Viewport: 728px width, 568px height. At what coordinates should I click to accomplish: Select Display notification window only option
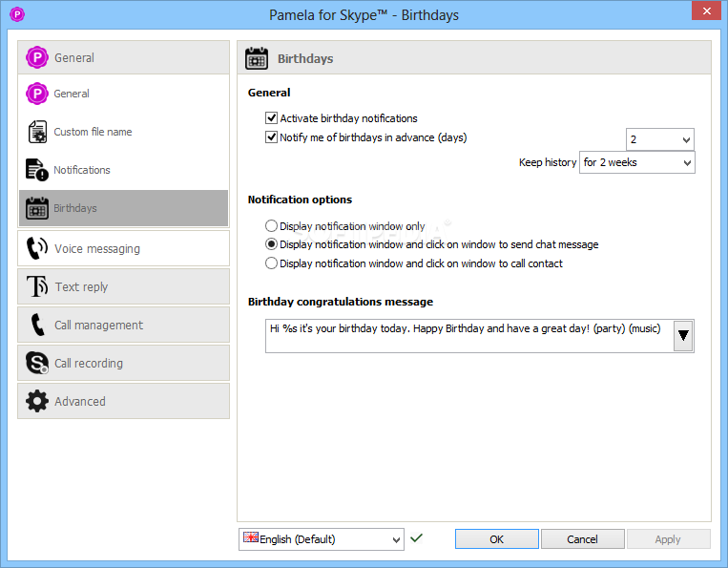pyautogui.click(x=272, y=226)
